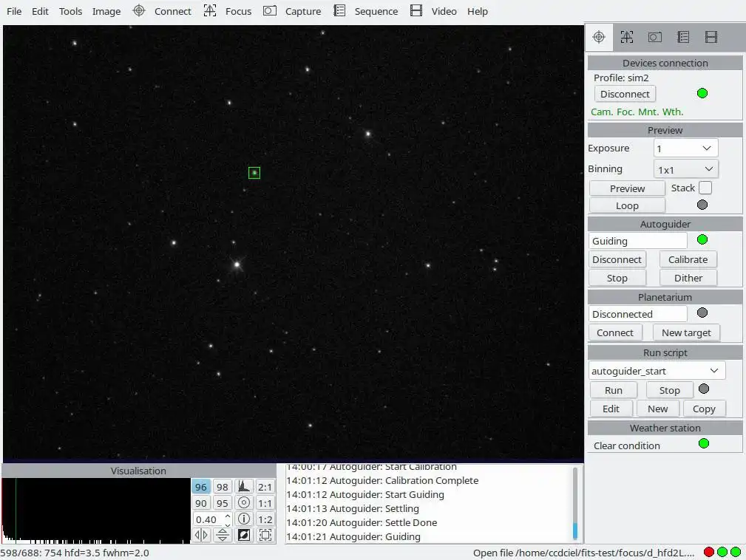Click the script Edit button
Image resolution: width=746 pixels, height=560 pixels.
click(x=611, y=409)
